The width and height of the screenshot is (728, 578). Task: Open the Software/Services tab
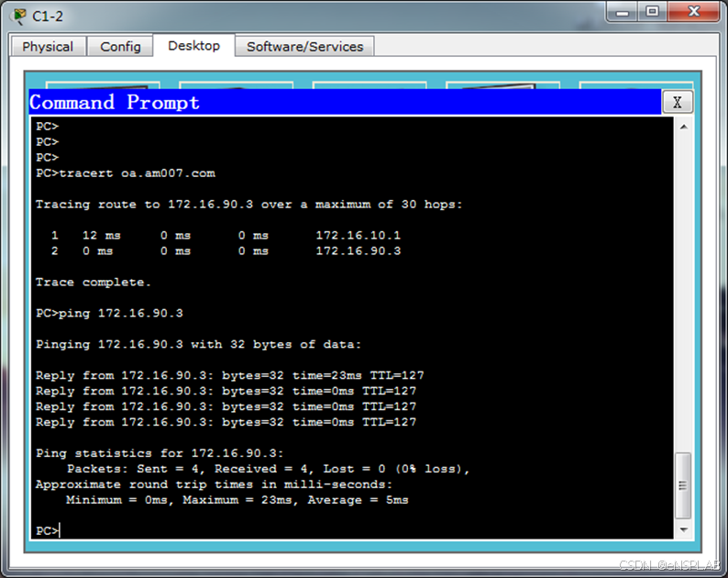304,47
